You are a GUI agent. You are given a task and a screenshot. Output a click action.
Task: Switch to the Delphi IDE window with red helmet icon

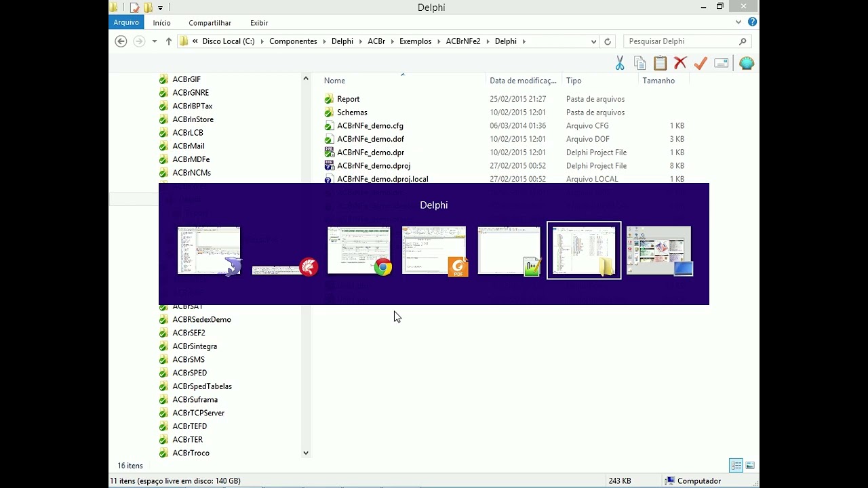(x=285, y=268)
